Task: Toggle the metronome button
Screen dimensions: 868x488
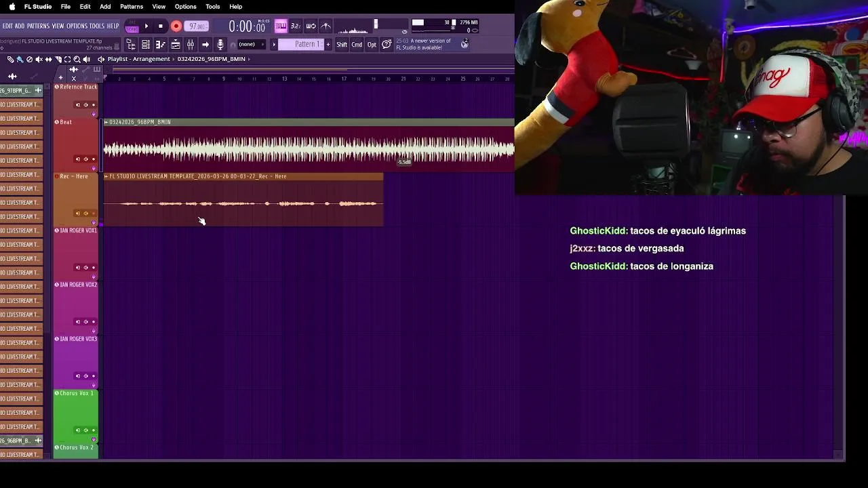Action: 325,26
